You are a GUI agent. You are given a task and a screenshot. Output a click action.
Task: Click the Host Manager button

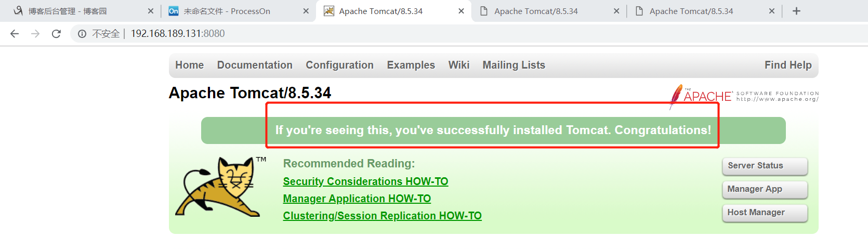[765, 213]
